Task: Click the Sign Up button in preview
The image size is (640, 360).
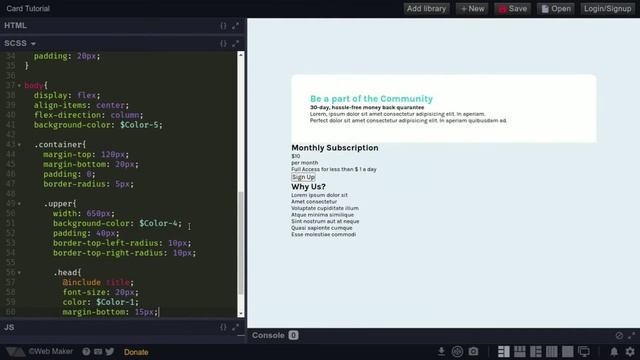Action: click(x=303, y=177)
